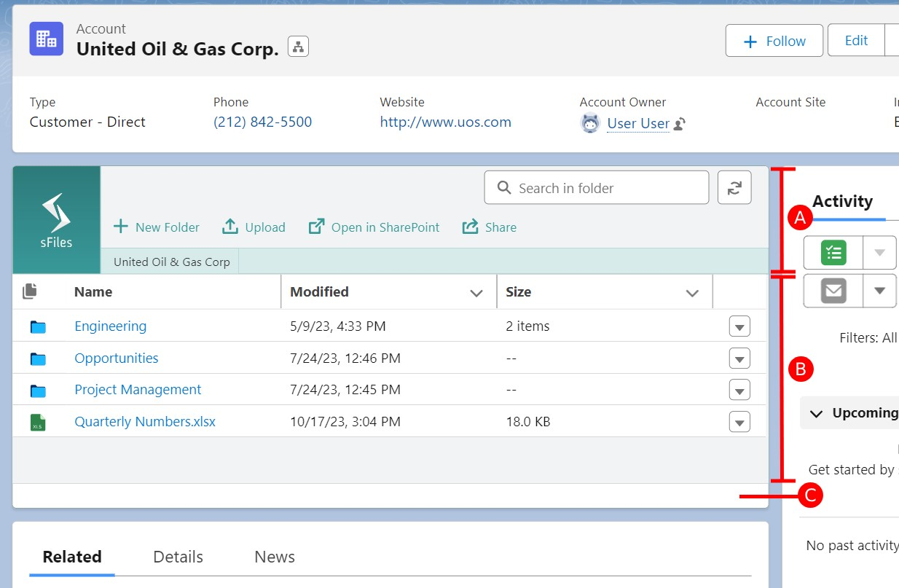Open Modified column sort dropdown
The width and height of the screenshot is (899, 588).
[476, 293]
